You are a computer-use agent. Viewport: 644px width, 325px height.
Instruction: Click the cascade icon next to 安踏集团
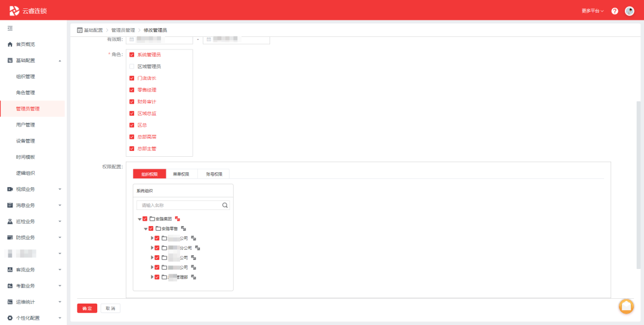(177, 219)
